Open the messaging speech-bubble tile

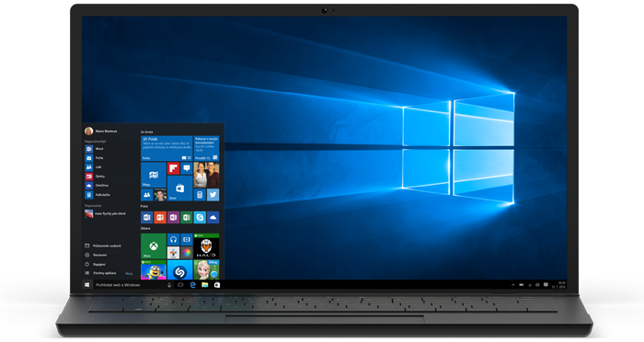187,168
